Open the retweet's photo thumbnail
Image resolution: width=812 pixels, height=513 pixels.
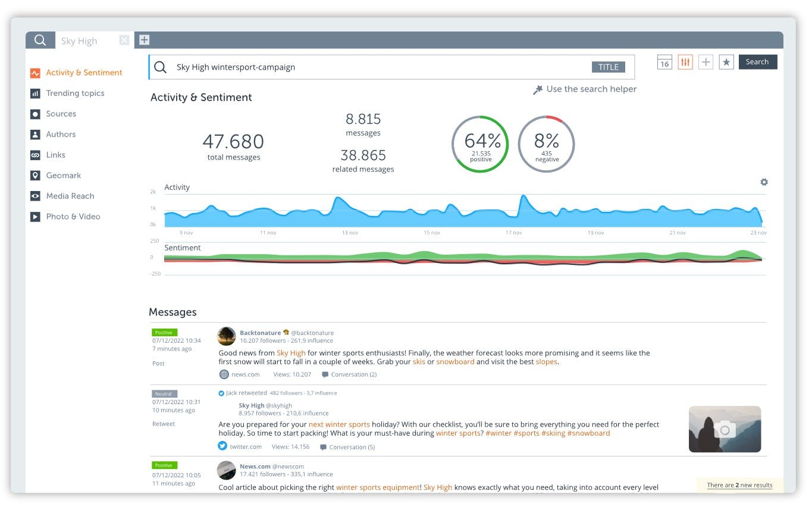(x=725, y=429)
